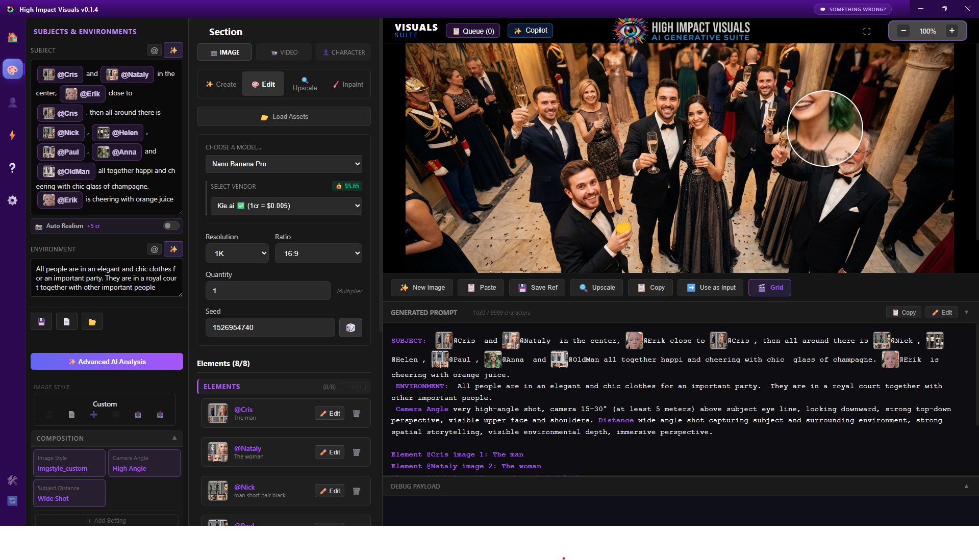This screenshot has width=979, height=560.
Task: Open the Resolution dropdown
Action: point(237,253)
